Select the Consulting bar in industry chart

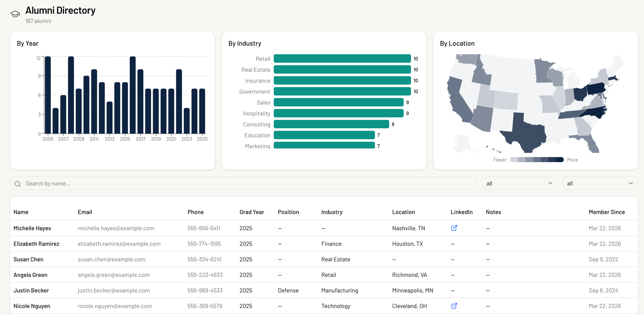coord(331,124)
